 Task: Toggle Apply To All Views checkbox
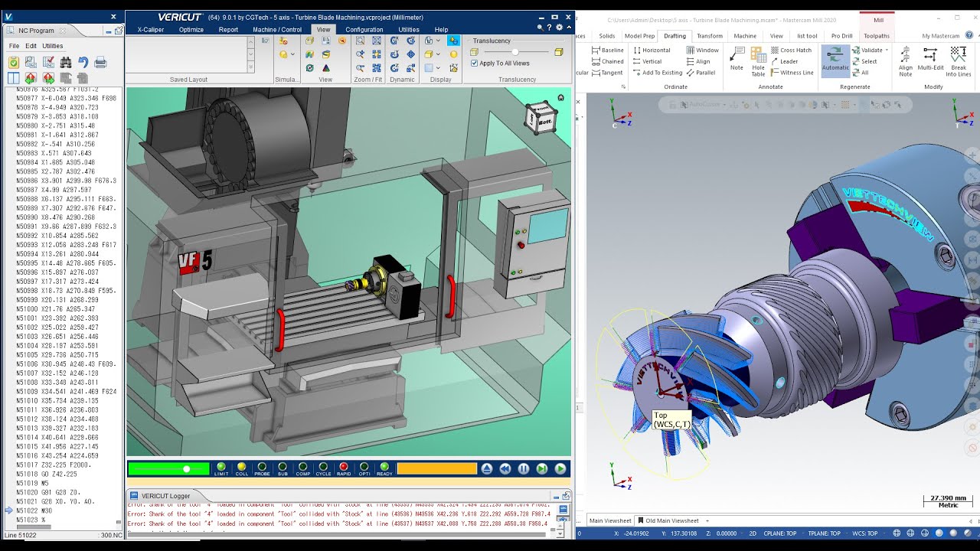tap(475, 64)
